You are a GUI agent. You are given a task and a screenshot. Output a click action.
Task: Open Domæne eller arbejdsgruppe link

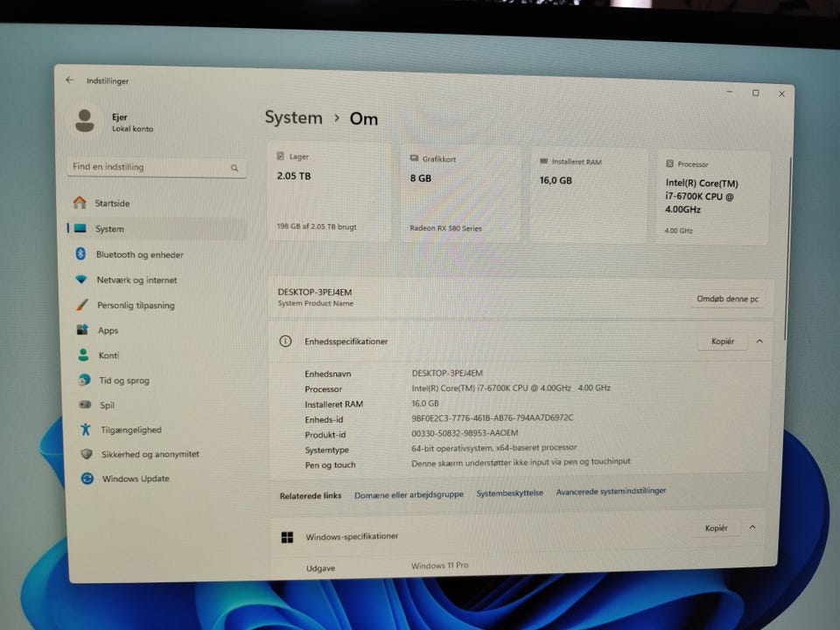pos(409,494)
